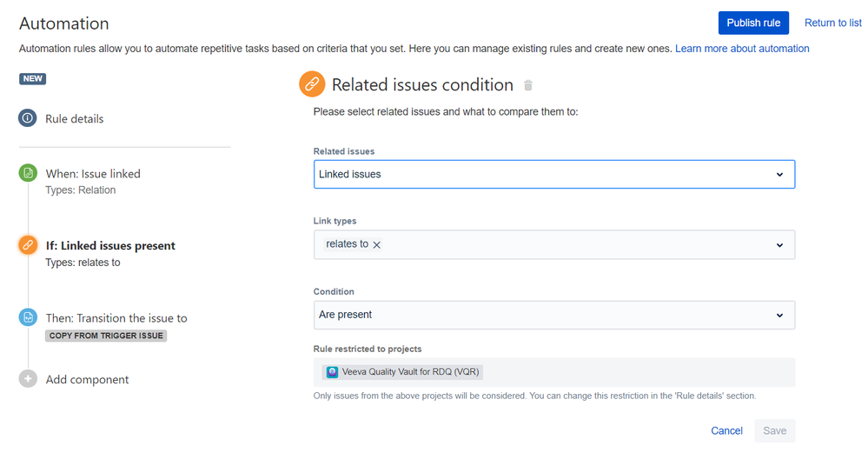Click the Veeva Quality Vault project icon

333,372
